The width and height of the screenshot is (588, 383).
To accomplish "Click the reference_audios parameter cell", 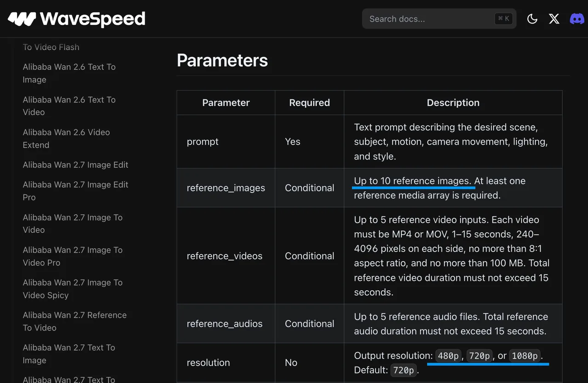I will [x=226, y=324].
